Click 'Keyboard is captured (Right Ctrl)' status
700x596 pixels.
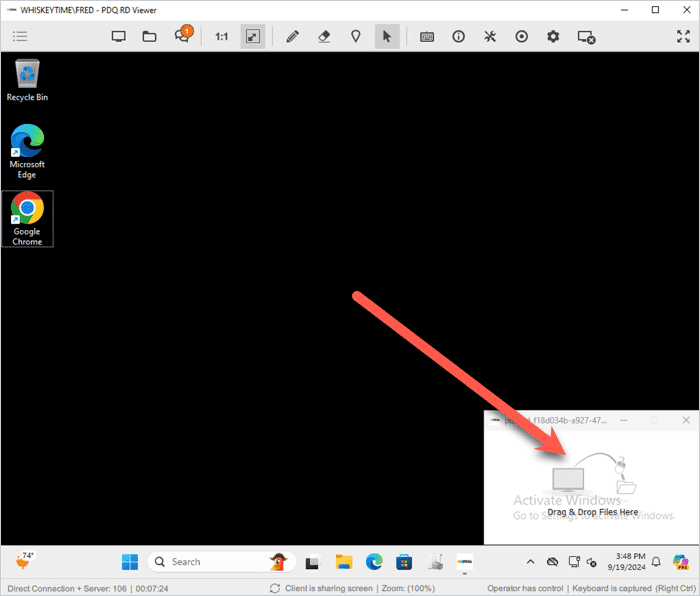pos(634,588)
